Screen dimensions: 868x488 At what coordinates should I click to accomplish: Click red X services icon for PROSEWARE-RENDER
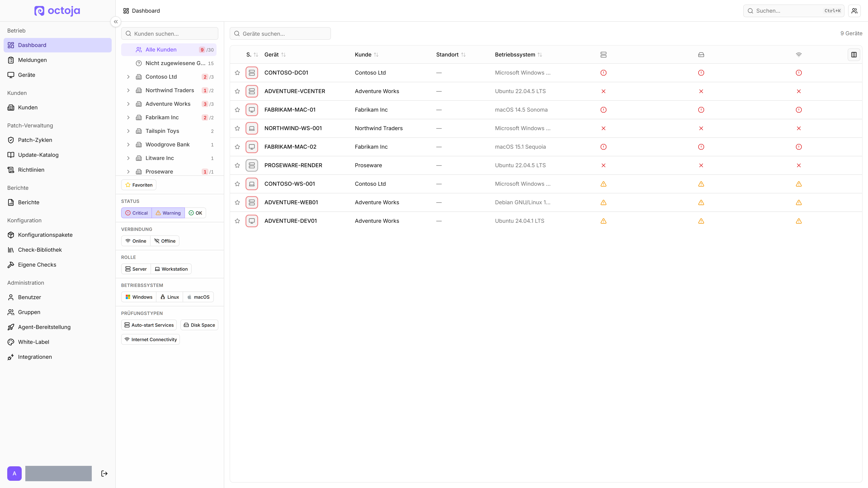pyautogui.click(x=604, y=165)
